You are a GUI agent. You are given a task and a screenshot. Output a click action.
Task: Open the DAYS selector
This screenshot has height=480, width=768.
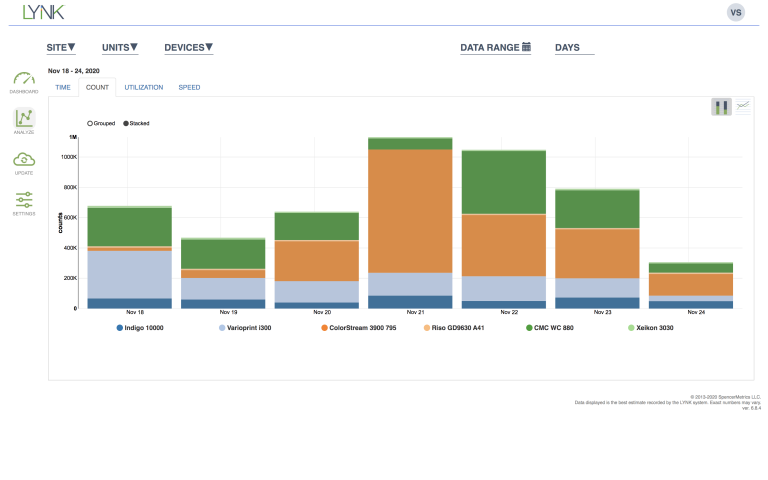point(574,48)
